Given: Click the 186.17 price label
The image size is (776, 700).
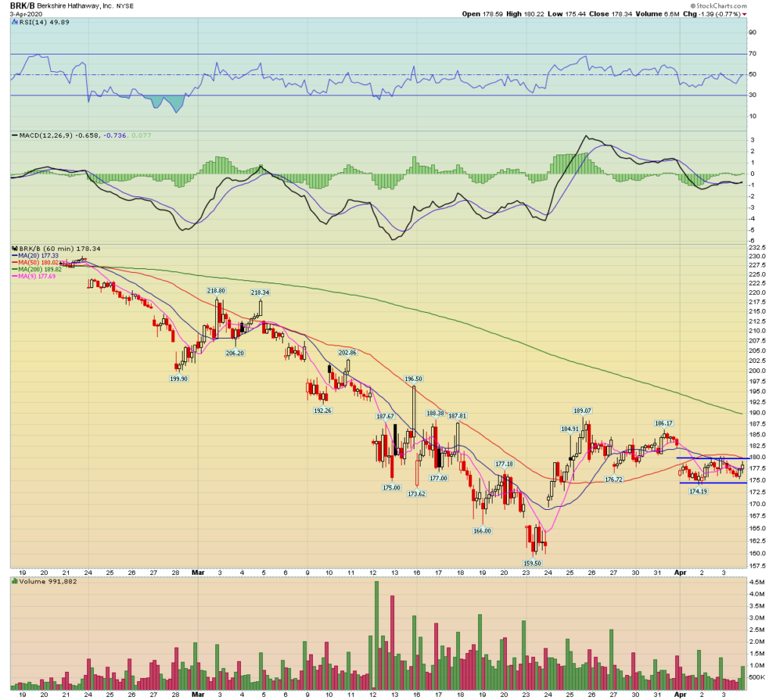Looking at the screenshot, I should (664, 423).
